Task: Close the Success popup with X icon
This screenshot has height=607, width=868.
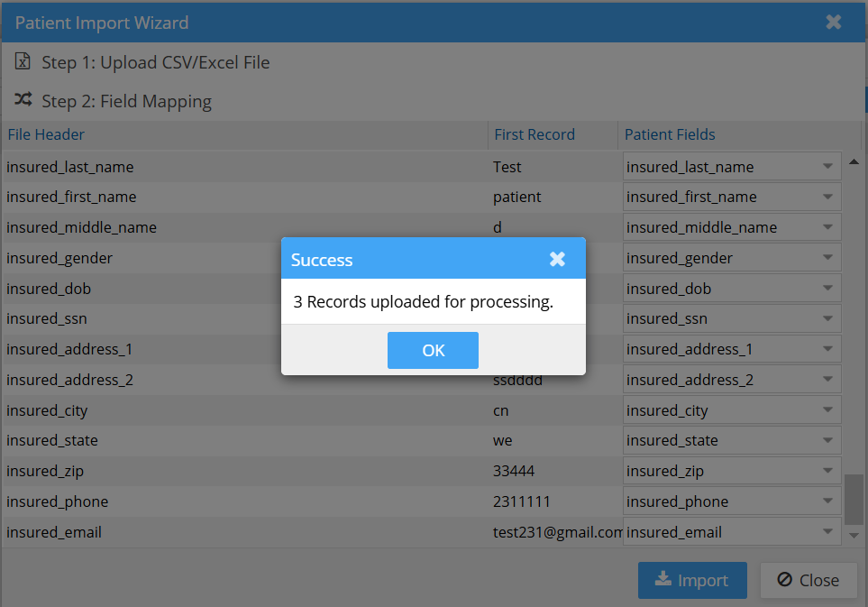Action: 557,260
